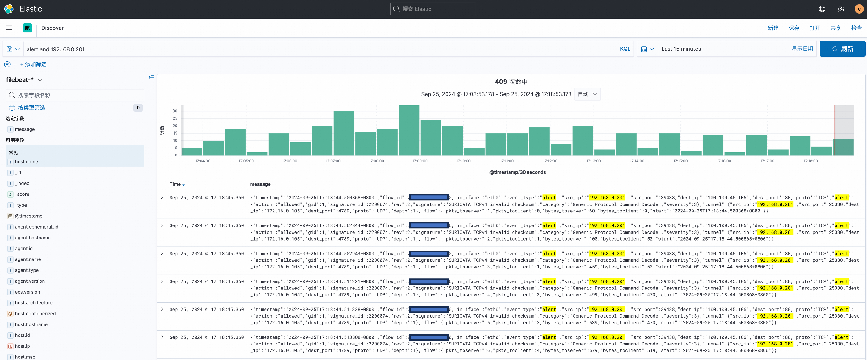Screen dimensions: 868x360
Task: Open the filebeat-* index pattern dropdown
Action: tap(24, 80)
